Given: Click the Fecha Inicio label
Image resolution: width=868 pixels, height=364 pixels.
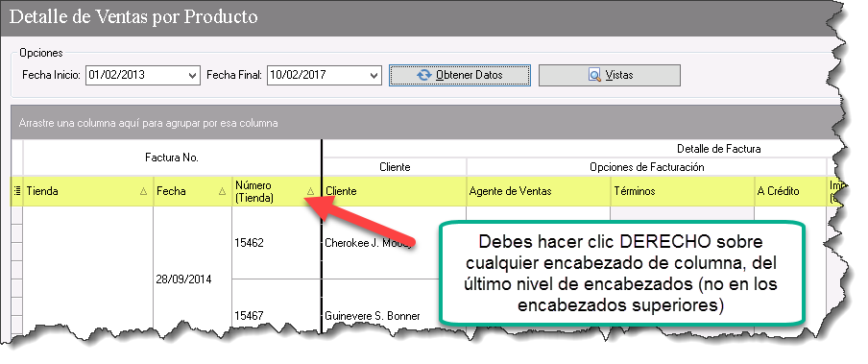Looking at the screenshot, I should [52, 75].
